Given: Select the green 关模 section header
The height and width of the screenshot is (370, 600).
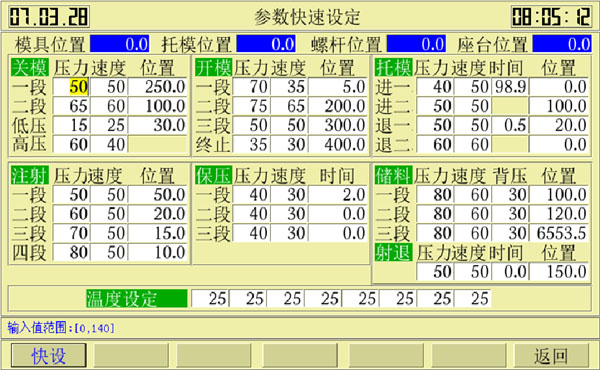Looking at the screenshot, I should tap(29, 68).
